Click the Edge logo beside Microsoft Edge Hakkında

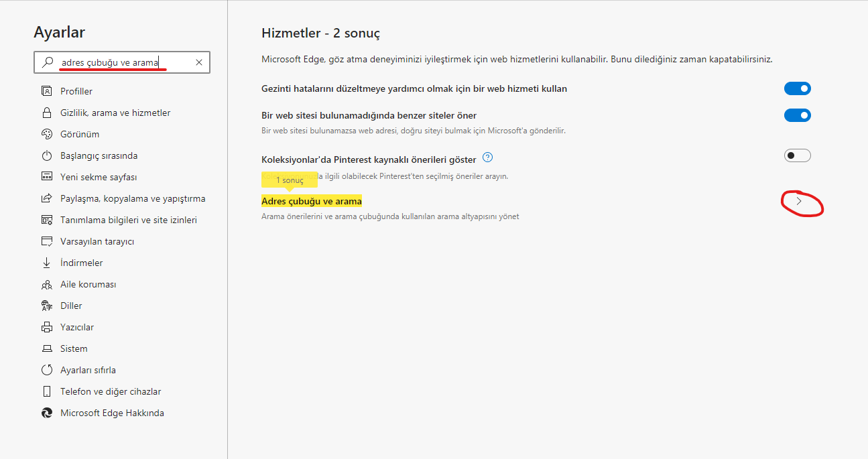[47, 413]
